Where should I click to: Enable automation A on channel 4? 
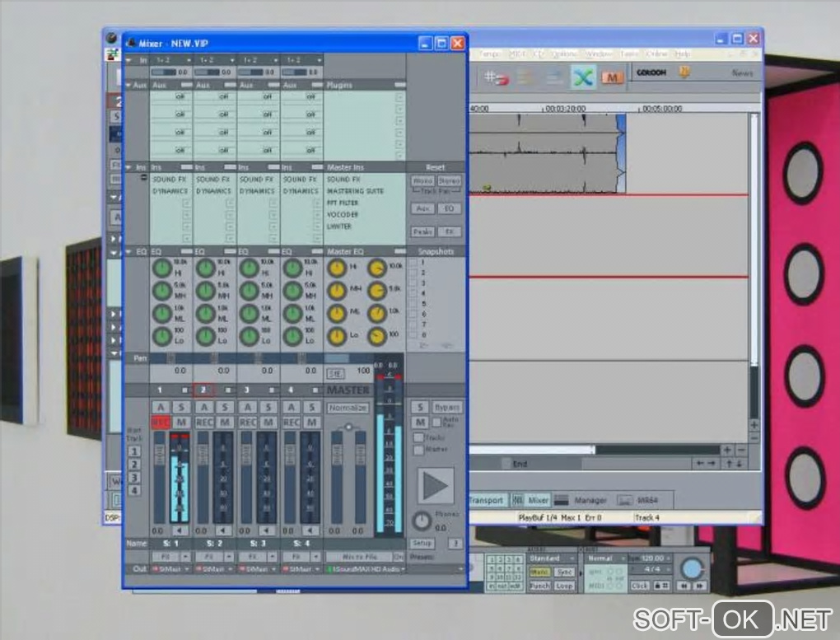[x=291, y=408]
